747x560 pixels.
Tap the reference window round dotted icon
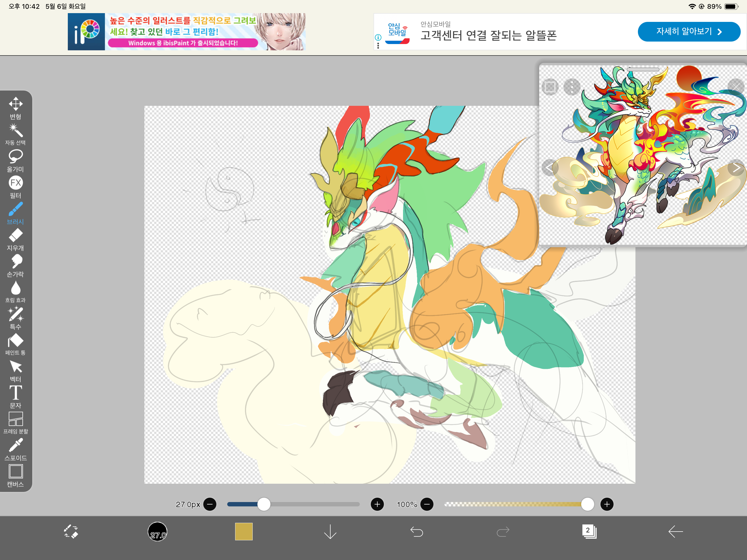[x=572, y=87]
